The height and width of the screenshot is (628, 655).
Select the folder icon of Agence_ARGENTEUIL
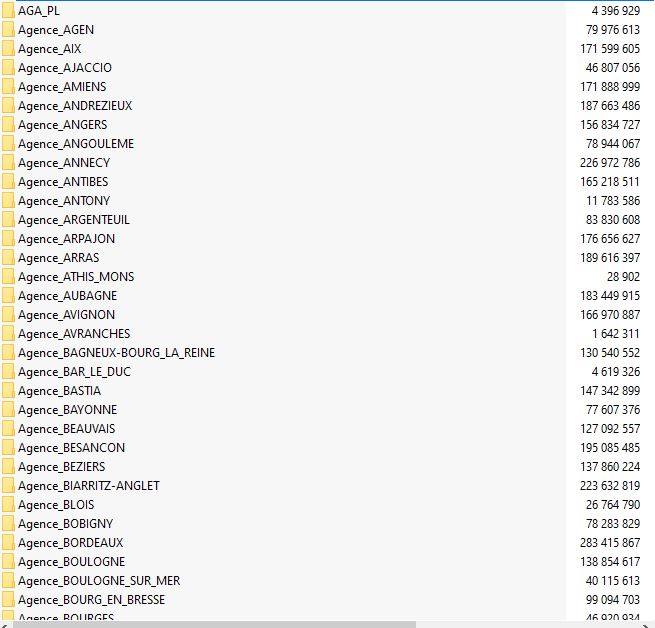(x=8, y=220)
